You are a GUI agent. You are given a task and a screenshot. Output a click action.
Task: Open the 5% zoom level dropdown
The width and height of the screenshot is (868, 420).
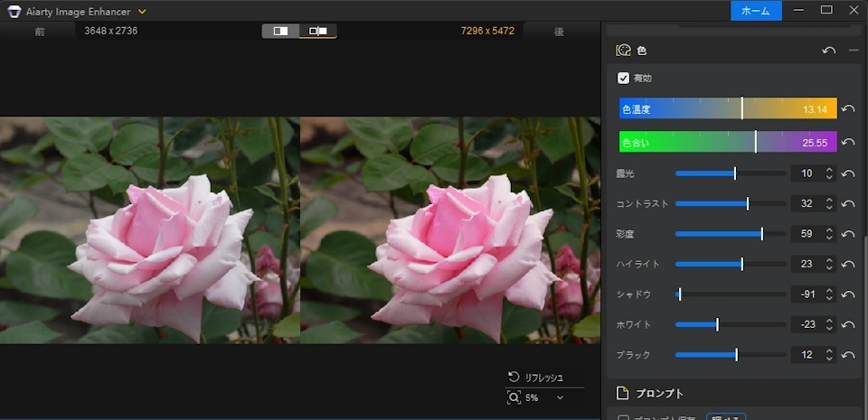coord(560,398)
